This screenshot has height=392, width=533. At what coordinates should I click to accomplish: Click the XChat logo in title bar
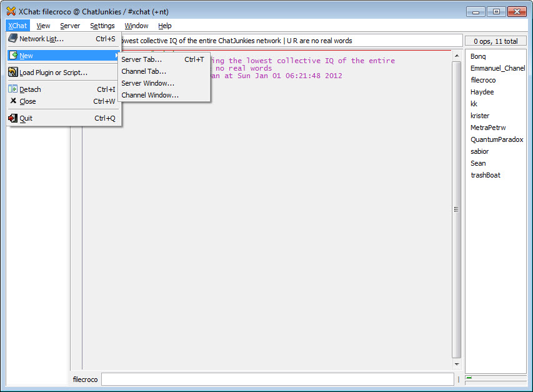(x=11, y=11)
